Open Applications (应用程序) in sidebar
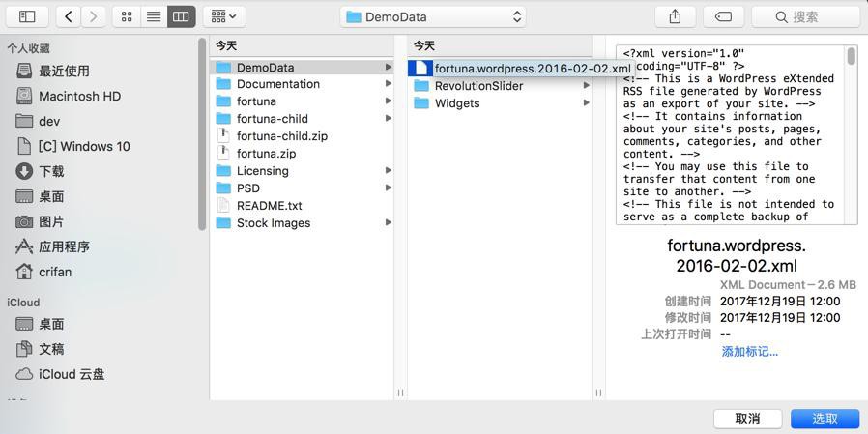 point(64,246)
